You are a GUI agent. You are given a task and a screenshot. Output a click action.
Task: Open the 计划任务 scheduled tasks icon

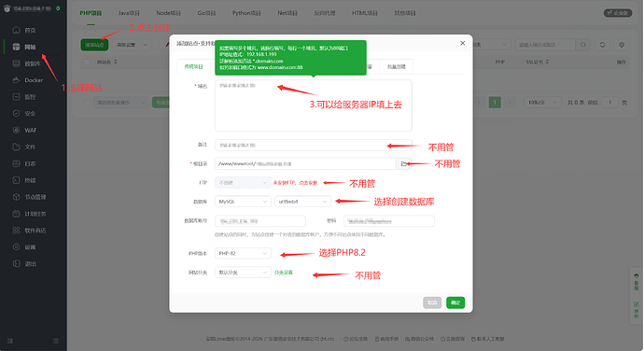tap(16, 214)
